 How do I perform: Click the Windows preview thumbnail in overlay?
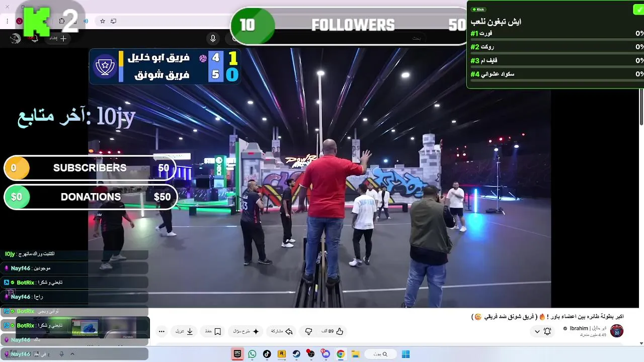pyautogui.click(x=85, y=327)
